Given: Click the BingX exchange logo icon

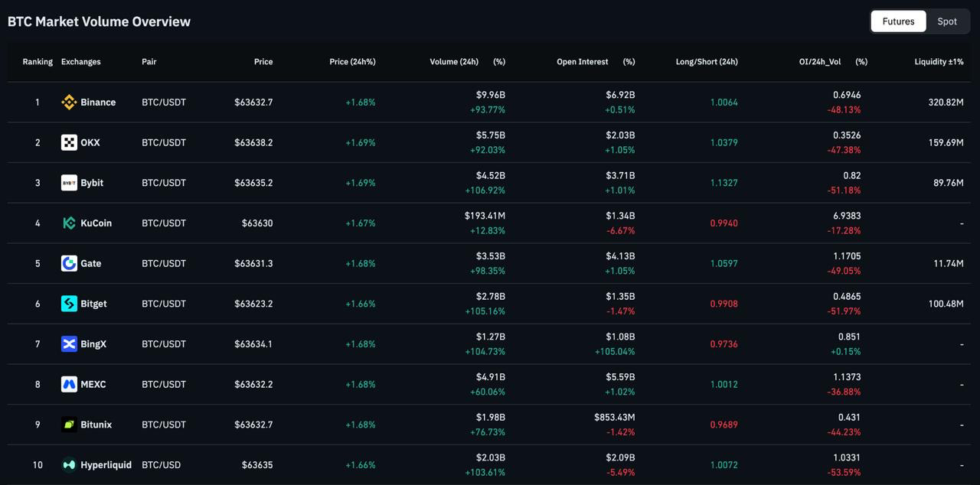Looking at the screenshot, I should [69, 344].
